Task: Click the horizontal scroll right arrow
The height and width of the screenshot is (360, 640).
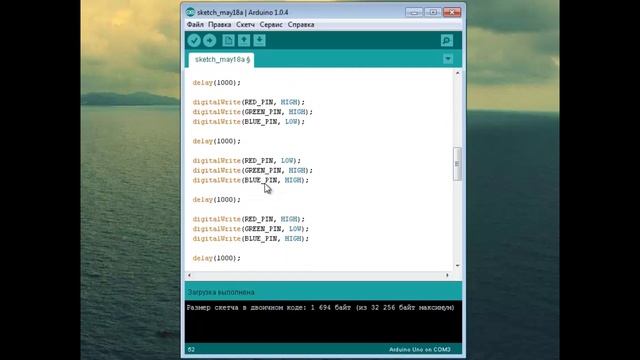Action: [x=447, y=276]
